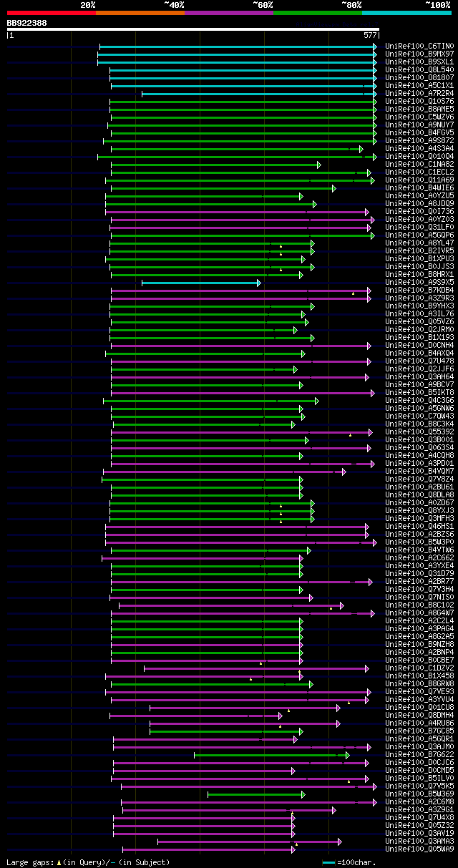
Task: Click the short green bar for UniRef100_B5W369
Action: click(256, 794)
